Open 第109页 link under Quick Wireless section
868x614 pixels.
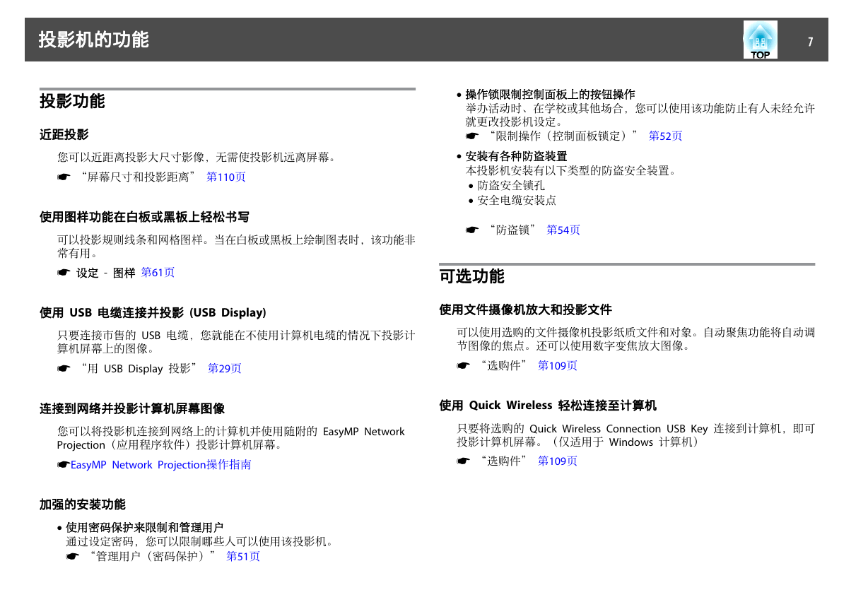point(558,461)
